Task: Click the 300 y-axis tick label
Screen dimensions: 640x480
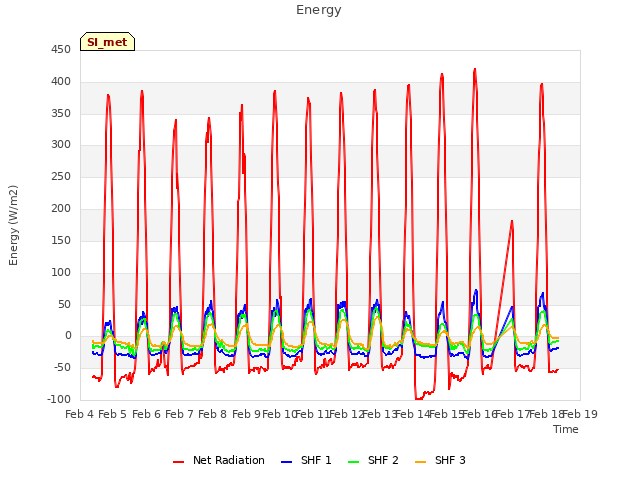Action: (x=61, y=144)
